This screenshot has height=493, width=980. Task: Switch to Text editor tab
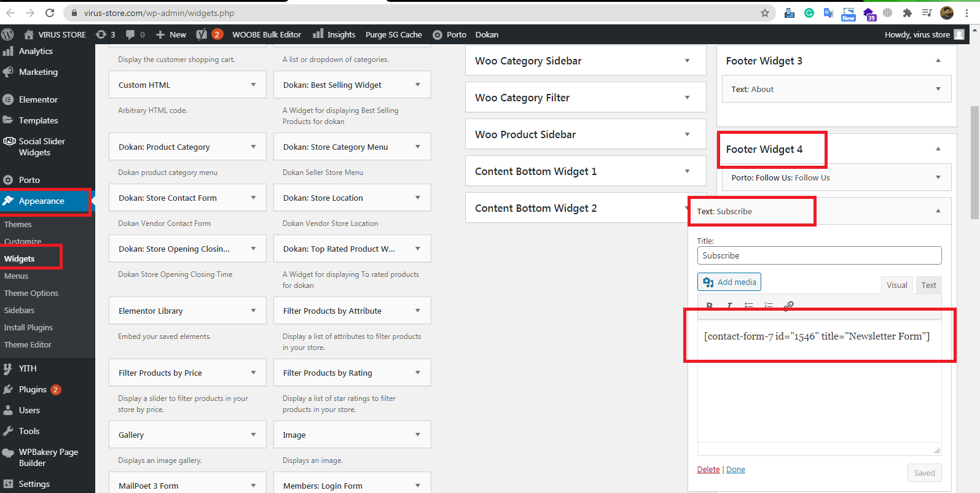[928, 285]
